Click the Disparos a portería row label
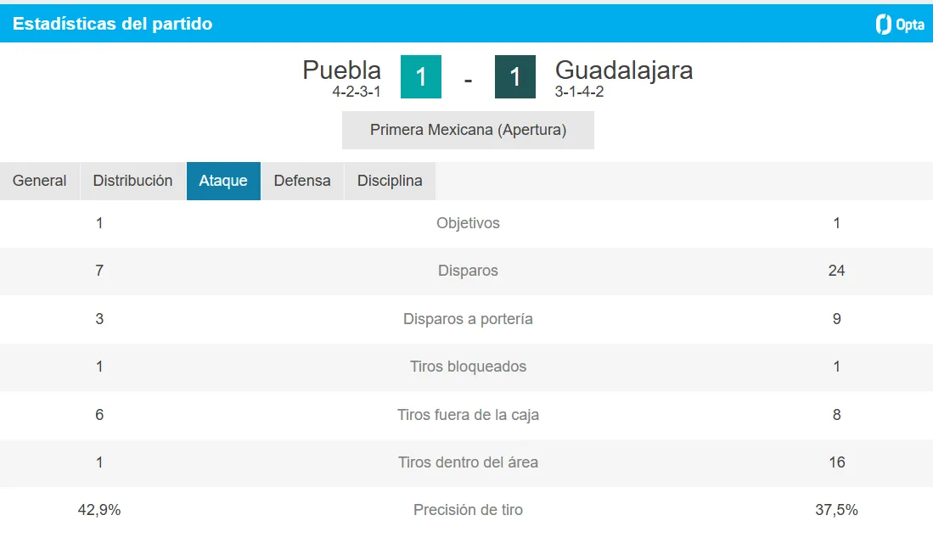 point(468,319)
